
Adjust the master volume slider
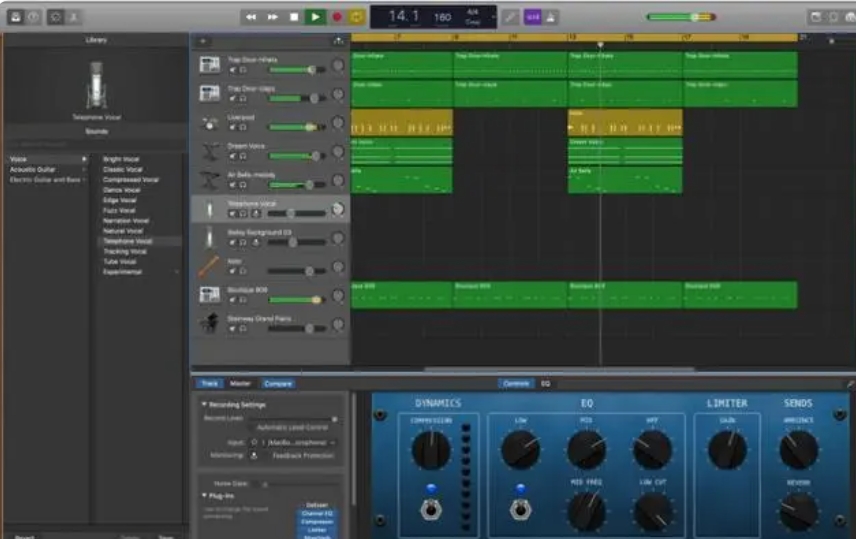coord(681,17)
